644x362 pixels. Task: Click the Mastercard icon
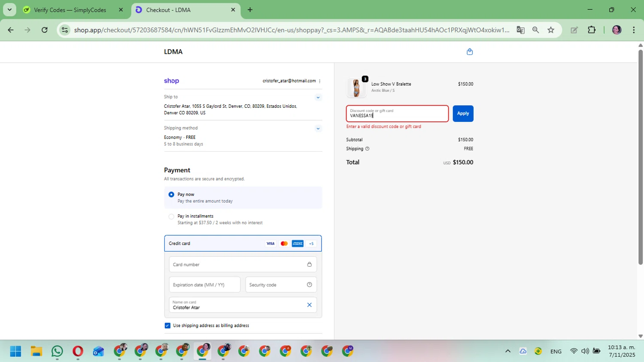coord(284,243)
